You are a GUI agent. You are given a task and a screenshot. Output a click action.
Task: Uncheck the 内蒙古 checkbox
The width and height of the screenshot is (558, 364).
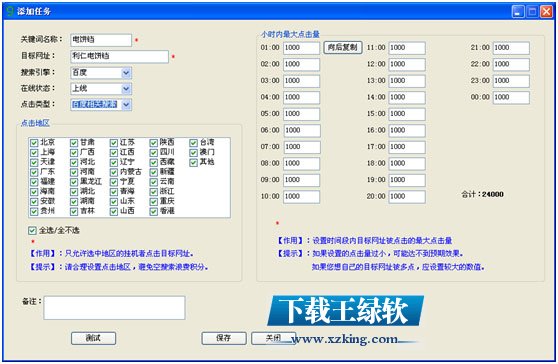(114, 172)
